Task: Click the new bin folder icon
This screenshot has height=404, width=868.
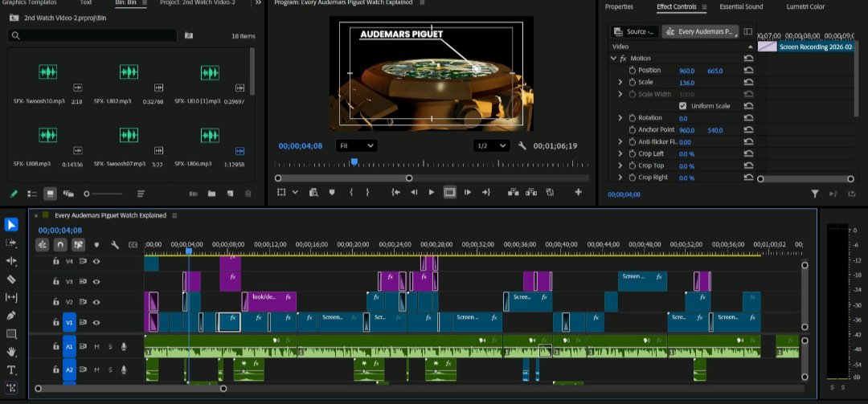Action: 211,194
